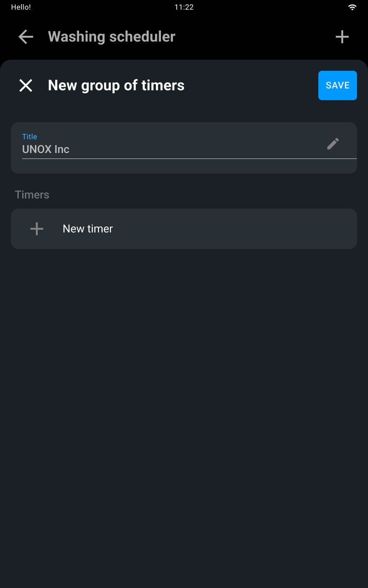The image size is (368, 588).
Task: Go back using the arrow beside Washing scheduler
Action: pos(26,37)
